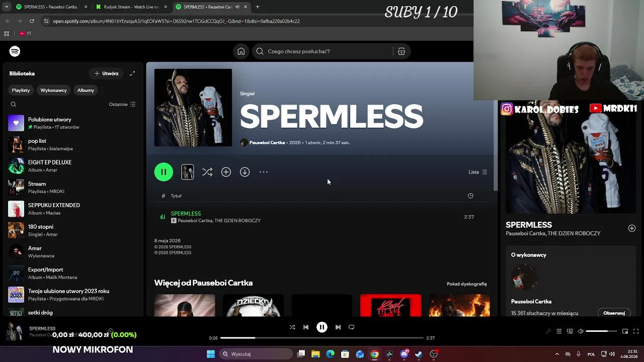This screenshot has height=362, width=644.
Task: Open a new browser tab
Action: [257, 7]
